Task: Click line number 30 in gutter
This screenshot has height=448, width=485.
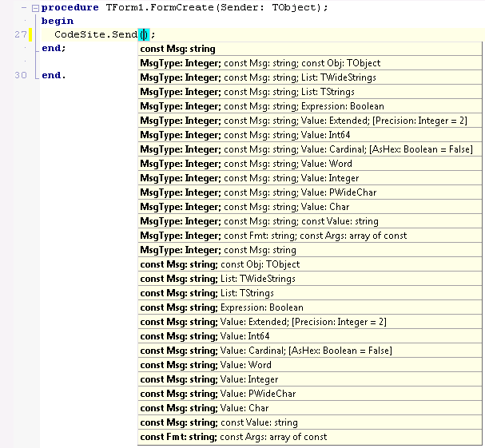Action: point(21,75)
